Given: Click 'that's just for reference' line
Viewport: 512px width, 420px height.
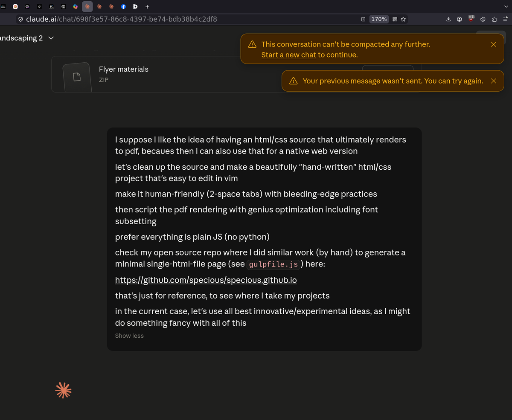Looking at the screenshot, I should 222,295.
